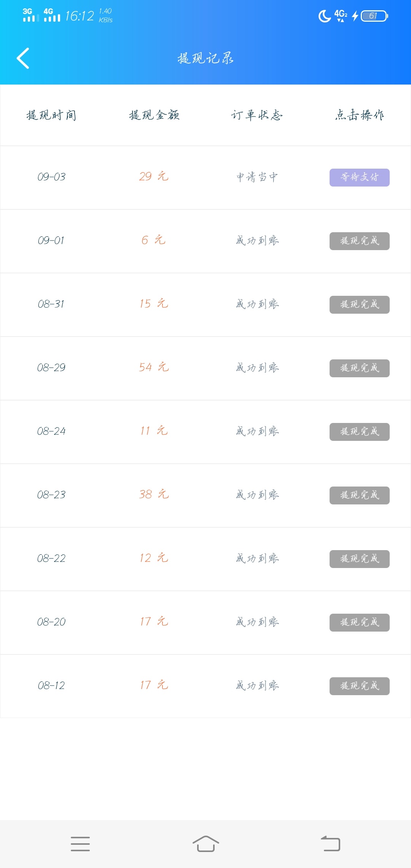The width and height of the screenshot is (411, 868).
Task: Click 提现完成 button for 09-01 withdrawal
Action: (x=360, y=241)
